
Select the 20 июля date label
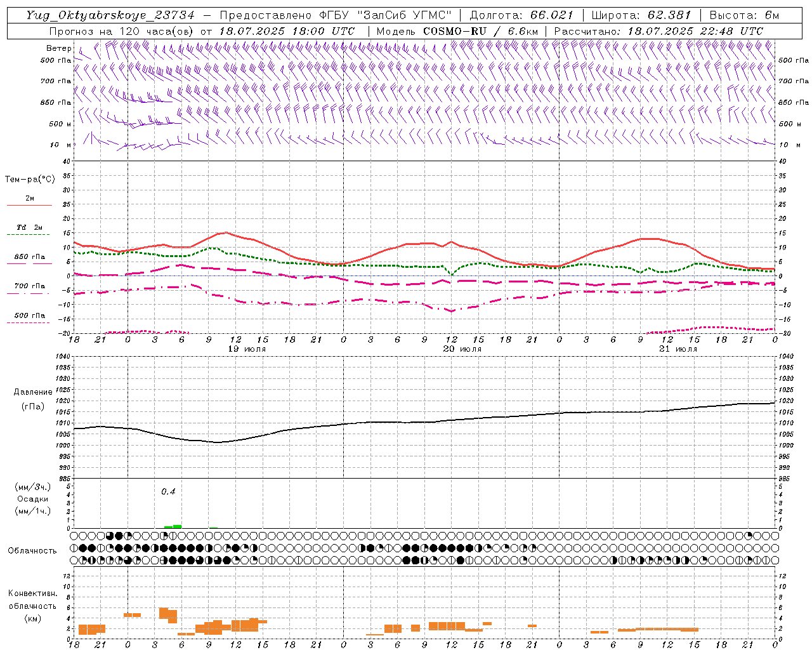(x=462, y=349)
